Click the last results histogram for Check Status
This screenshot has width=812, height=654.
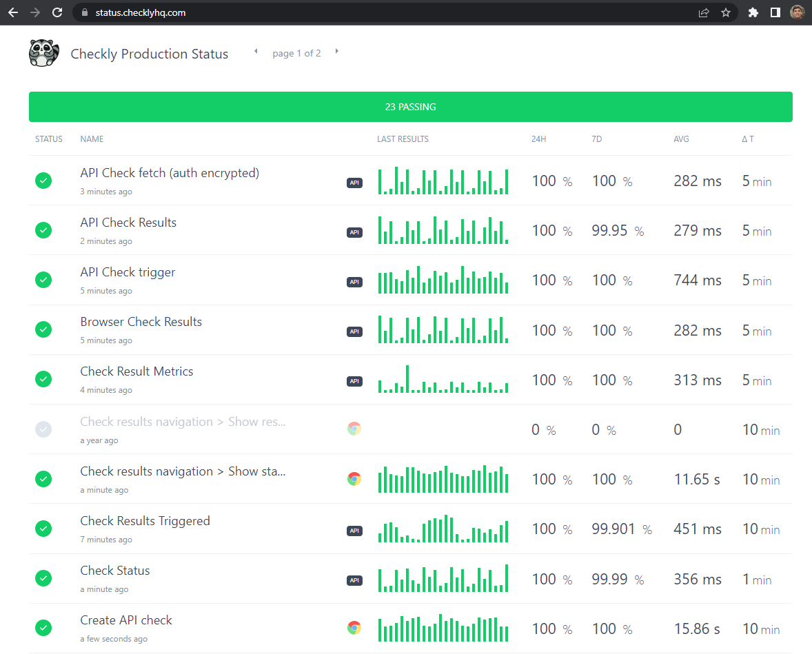pyautogui.click(x=443, y=578)
